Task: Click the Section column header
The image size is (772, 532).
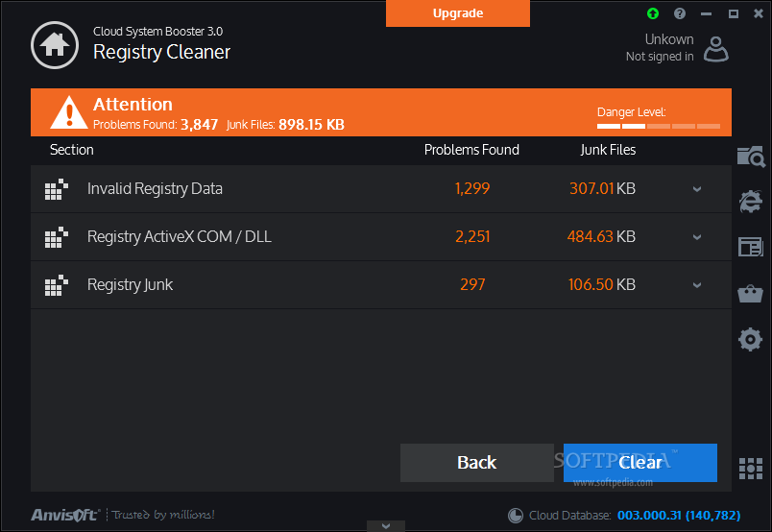Action: point(71,150)
